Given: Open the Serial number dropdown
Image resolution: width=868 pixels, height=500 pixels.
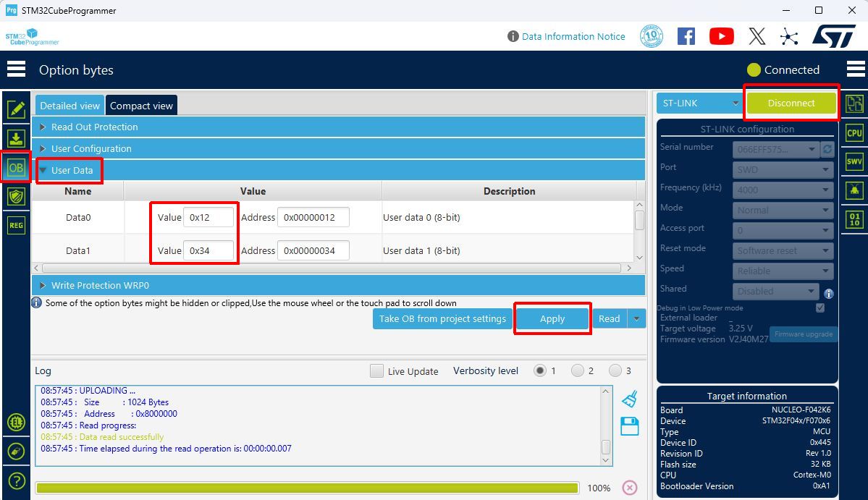Looking at the screenshot, I should click(776, 149).
